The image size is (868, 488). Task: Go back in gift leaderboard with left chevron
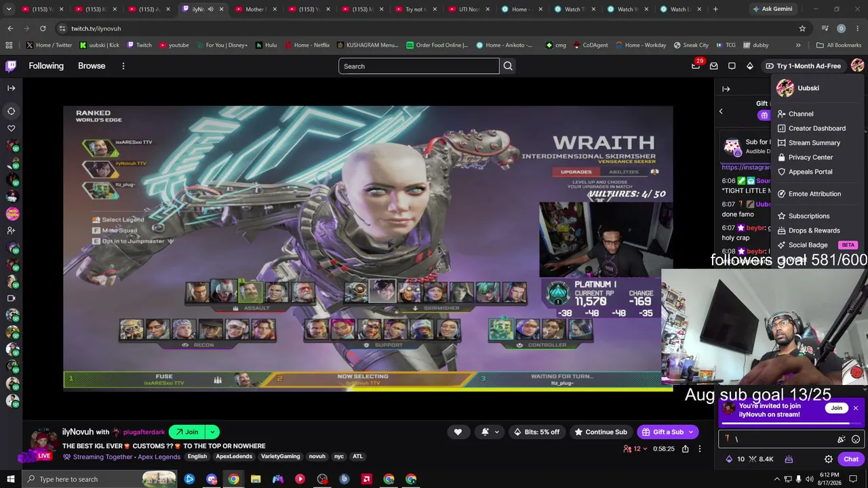point(721,111)
